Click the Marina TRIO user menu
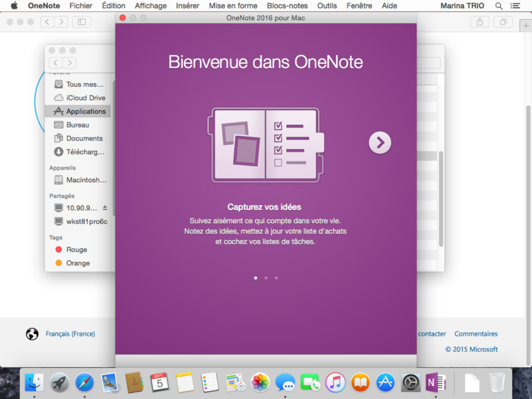The image size is (532, 399). coord(462,6)
